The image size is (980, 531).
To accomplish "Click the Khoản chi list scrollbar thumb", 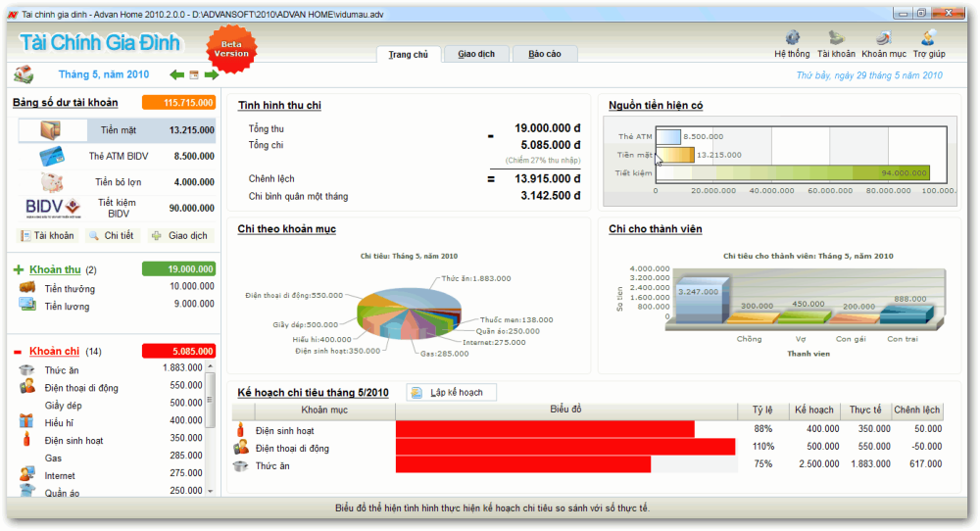I will pyautogui.click(x=210, y=400).
